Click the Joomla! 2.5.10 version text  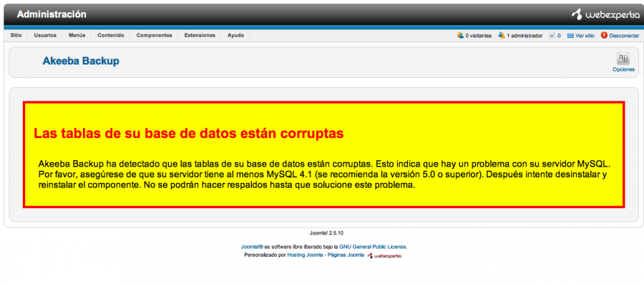pyautogui.click(x=326, y=233)
